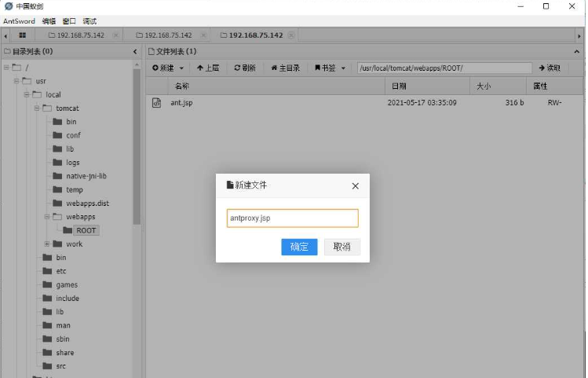
Task: Close the first 192.168.75.142 tab
Action: [116, 35]
